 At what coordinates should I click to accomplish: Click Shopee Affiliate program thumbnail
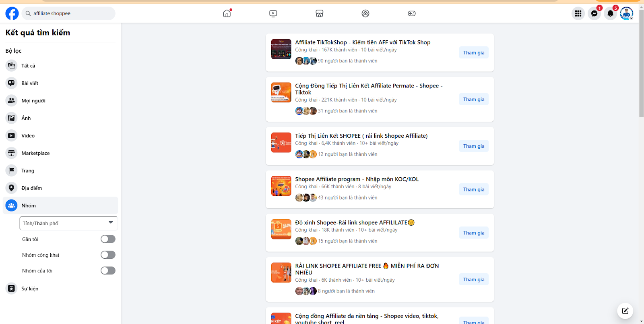(x=281, y=186)
